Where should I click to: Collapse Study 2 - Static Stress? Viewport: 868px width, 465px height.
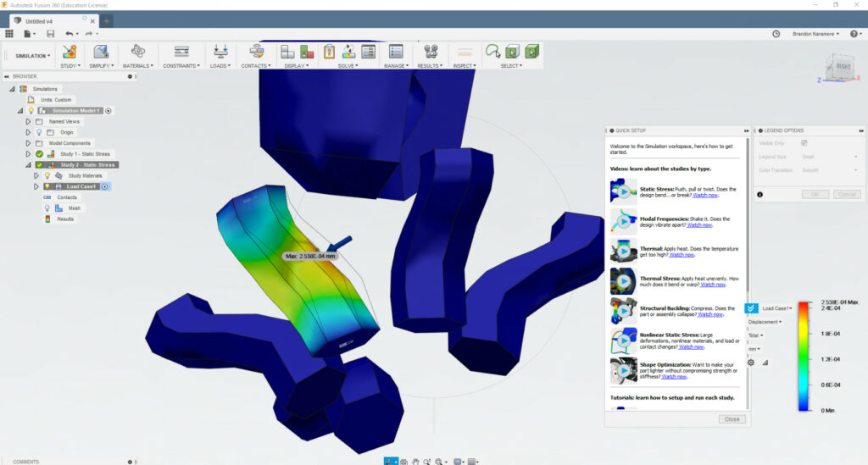point(28,165)
